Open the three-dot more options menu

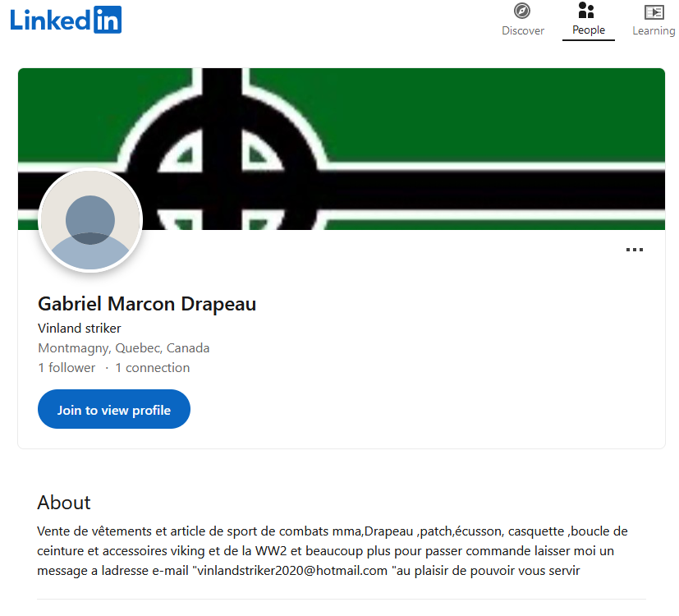click(x=635, y=250)
